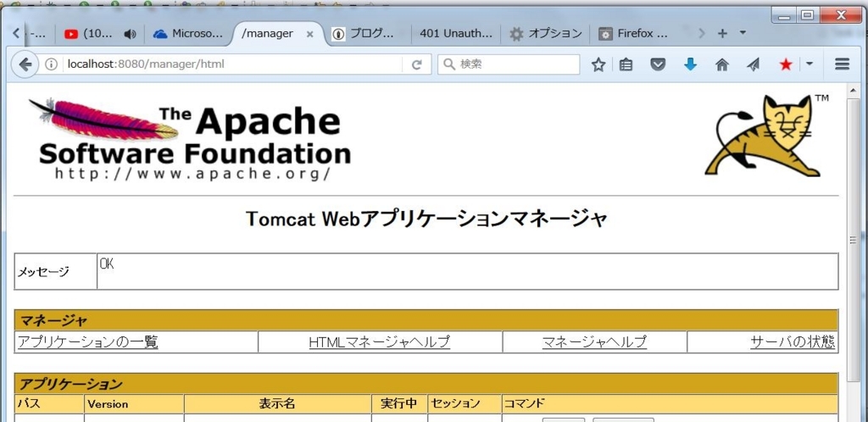The height and width of the screenshot is (422, 868).
Task: Reload the Tomcat manager page
Action: point(417,64)
